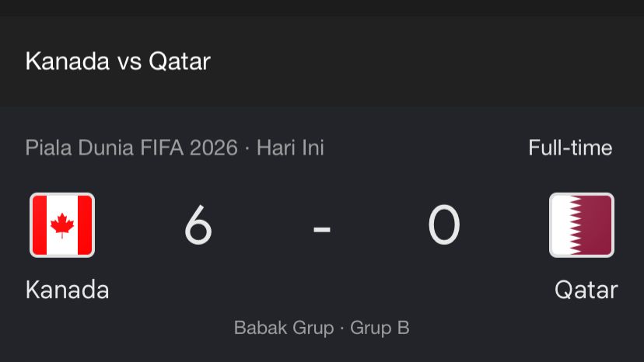Select Kanada's score of 6
Viewport: 644px width, 362px height.
(198, 225)
